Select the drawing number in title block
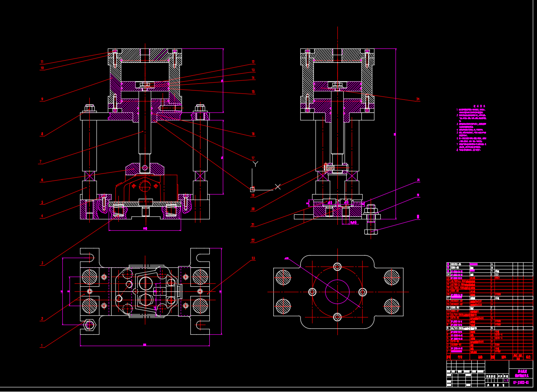Screen dimensions: 537x392 521,383
